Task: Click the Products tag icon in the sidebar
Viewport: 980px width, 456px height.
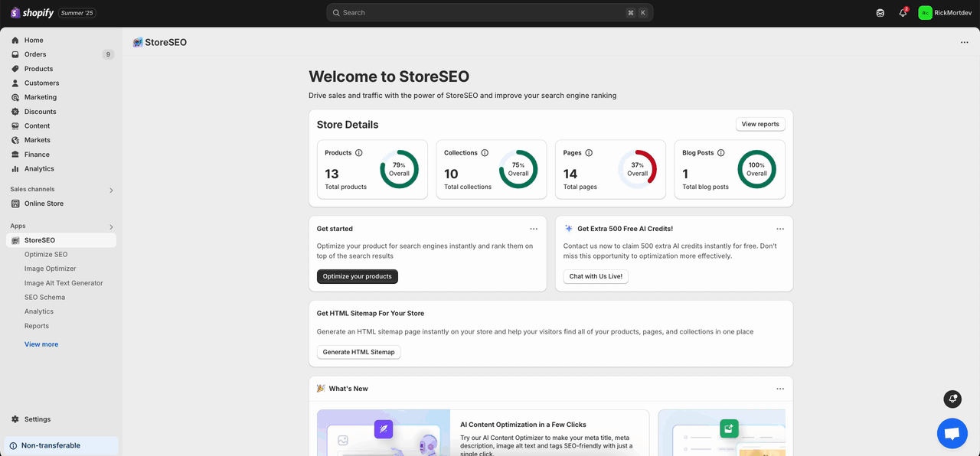Action: click(15, 69)
